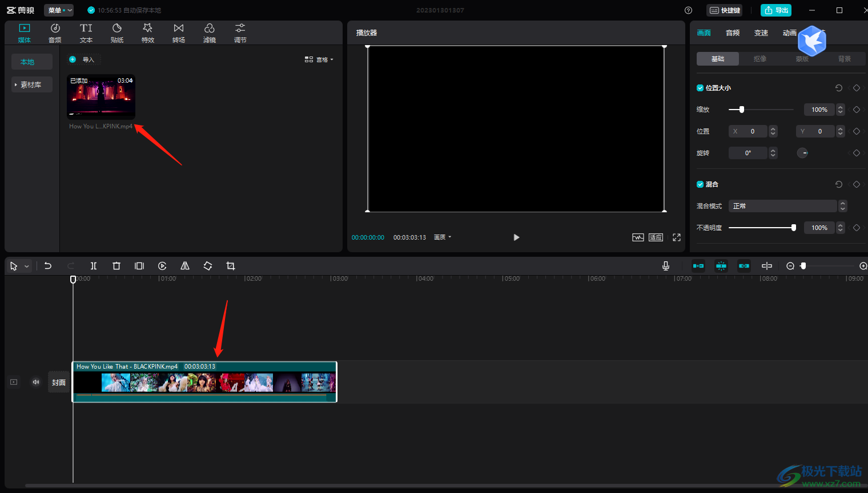The image size is (868, 493).
Task: Open the Stickers tab
Action: tap(117, 33)
